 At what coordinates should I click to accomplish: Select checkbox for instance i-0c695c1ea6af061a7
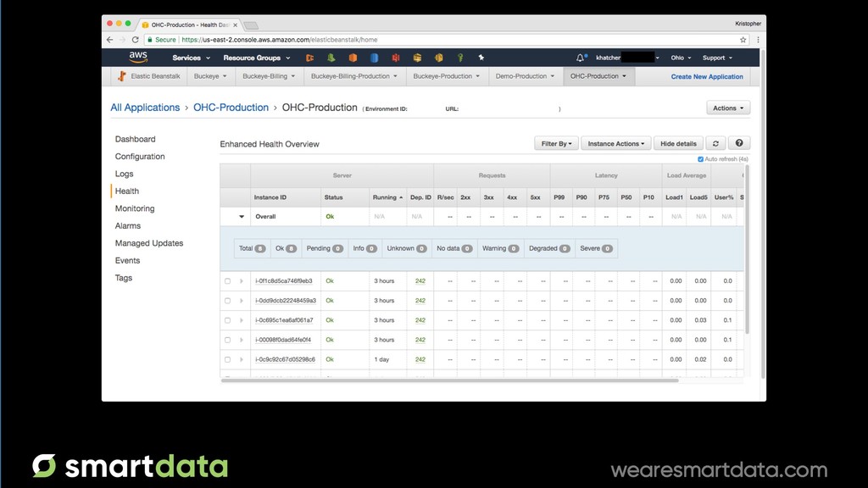click(x=227, y=320)
